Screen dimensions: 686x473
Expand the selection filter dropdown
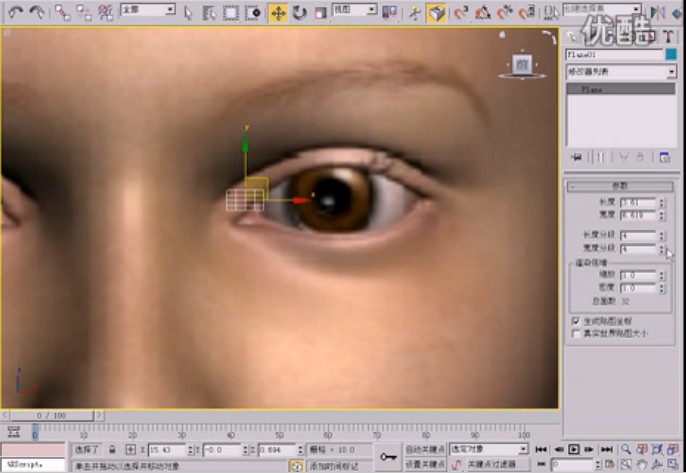click(x=147, y=10)
